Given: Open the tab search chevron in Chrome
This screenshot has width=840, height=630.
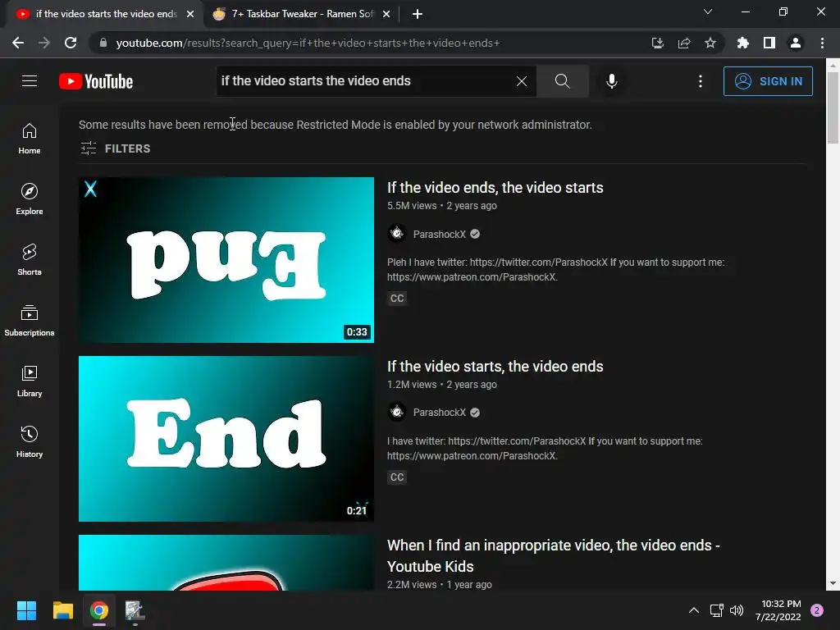Looking at the screenshot, I should (708, 11).
